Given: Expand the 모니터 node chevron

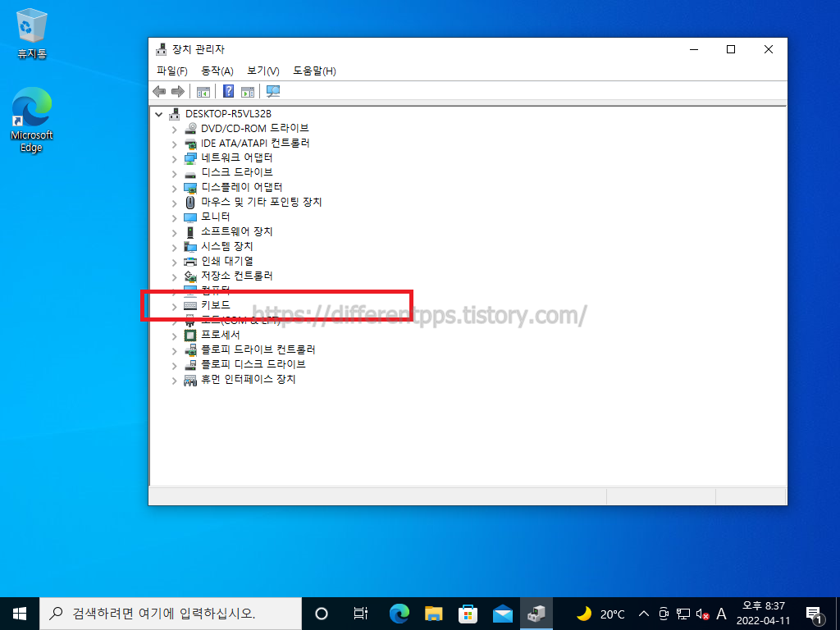Looking at the screenshot, I should coord(174,217).
